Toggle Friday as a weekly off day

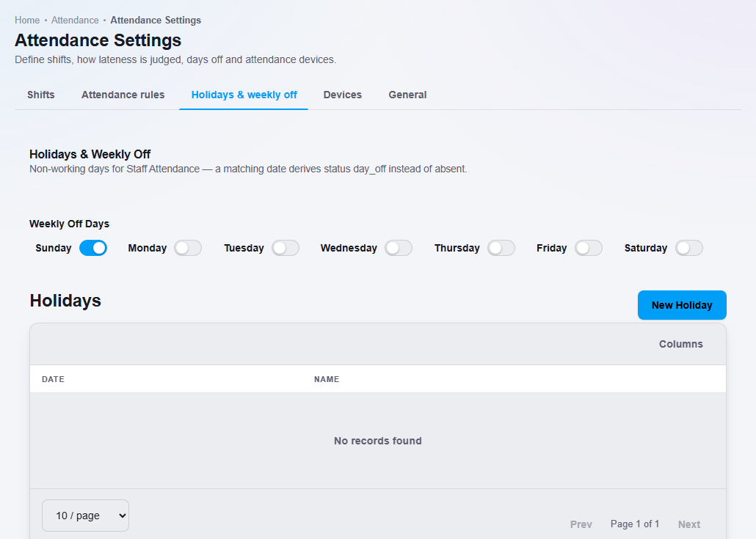pyautogui.click(x=588, y=248)
